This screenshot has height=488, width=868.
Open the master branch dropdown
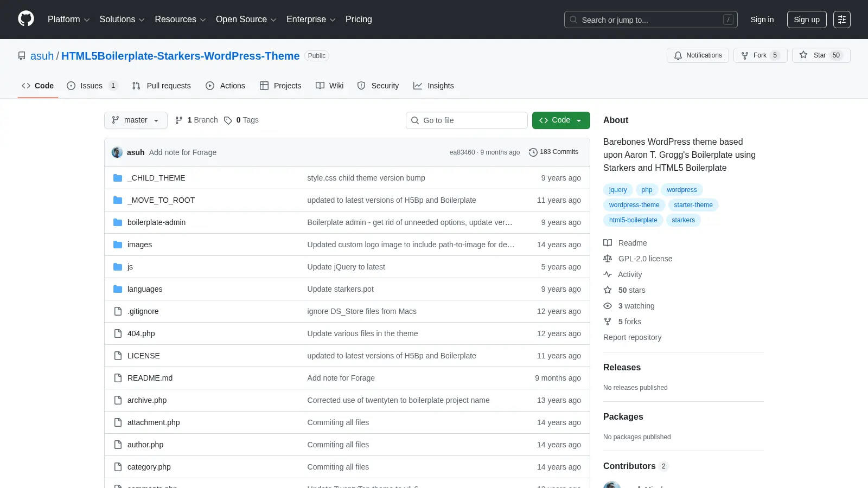click(x=136, y=120)
